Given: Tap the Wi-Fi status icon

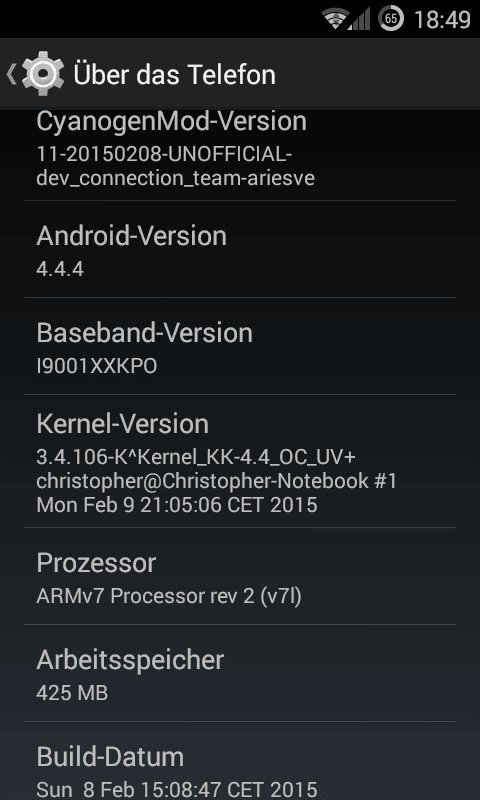Looking at the screenshot, I should 334,19.
